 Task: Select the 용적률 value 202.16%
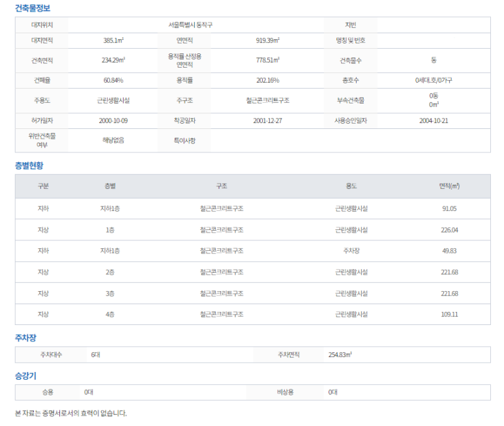(267, 80)
